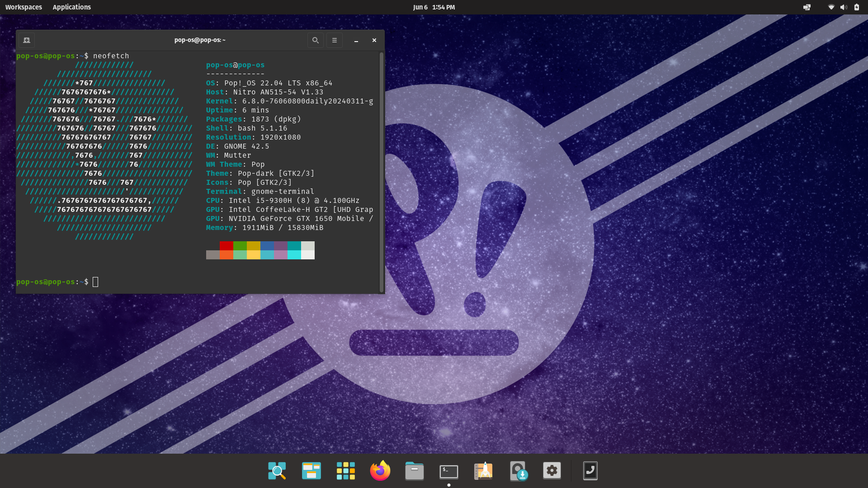Click the 'Uptime: 6 mins' line

click(237, 110)
